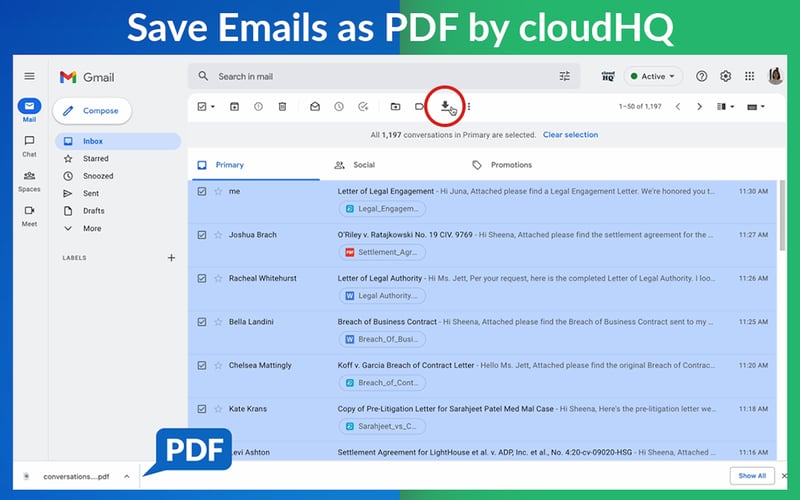Click the cloudHQ extension icon
Image resolution: width=800 pixels, height=500 pixels.
608,77
